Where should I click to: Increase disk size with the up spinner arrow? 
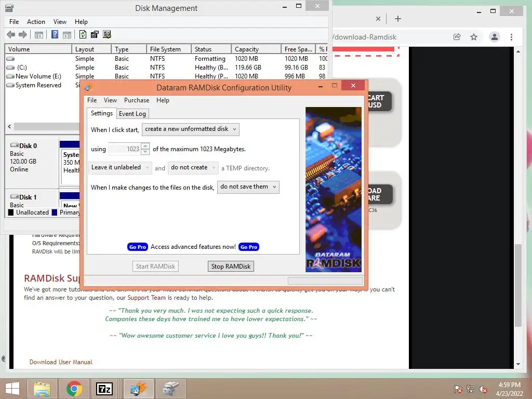point(145,146)
